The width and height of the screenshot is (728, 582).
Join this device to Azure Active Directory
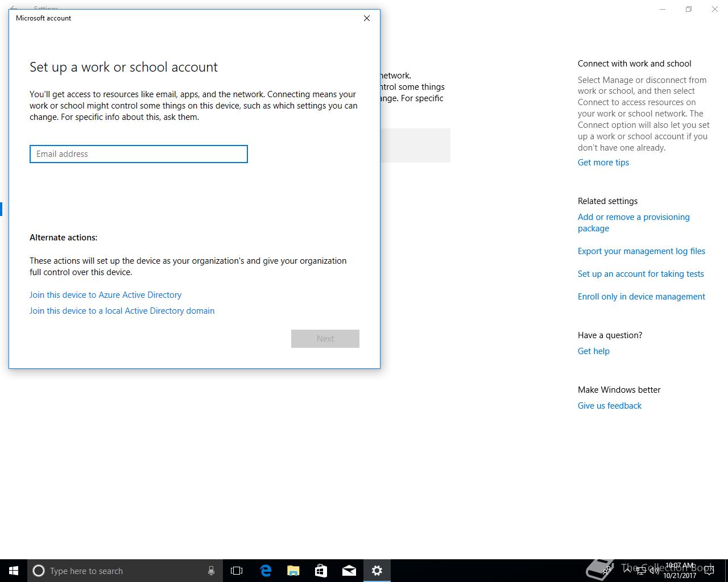tap(106, 295)
